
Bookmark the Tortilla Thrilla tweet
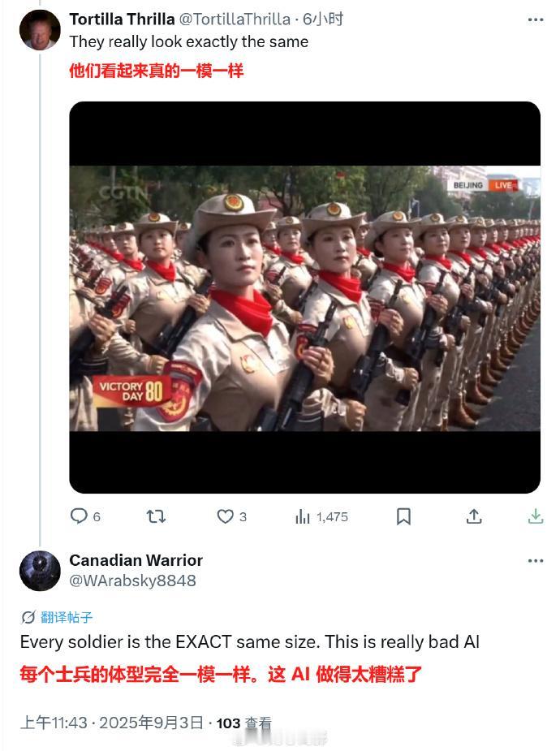click(x=403, y=516)
